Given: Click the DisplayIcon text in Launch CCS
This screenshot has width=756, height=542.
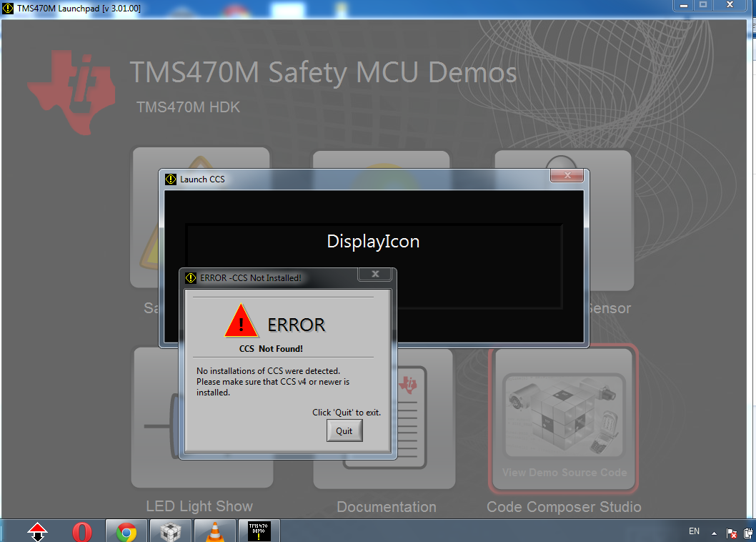Looking at the screenshot, I should coord(373,241).
